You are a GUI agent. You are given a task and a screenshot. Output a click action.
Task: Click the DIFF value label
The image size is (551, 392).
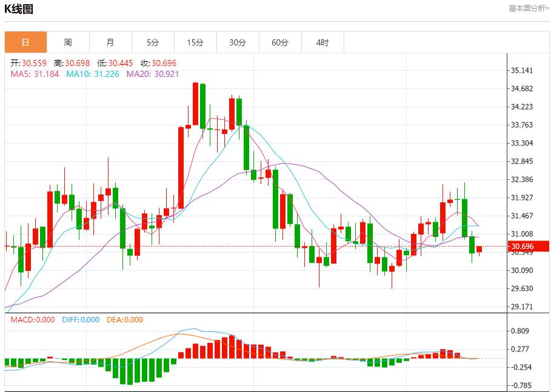[x=81, y=320]
